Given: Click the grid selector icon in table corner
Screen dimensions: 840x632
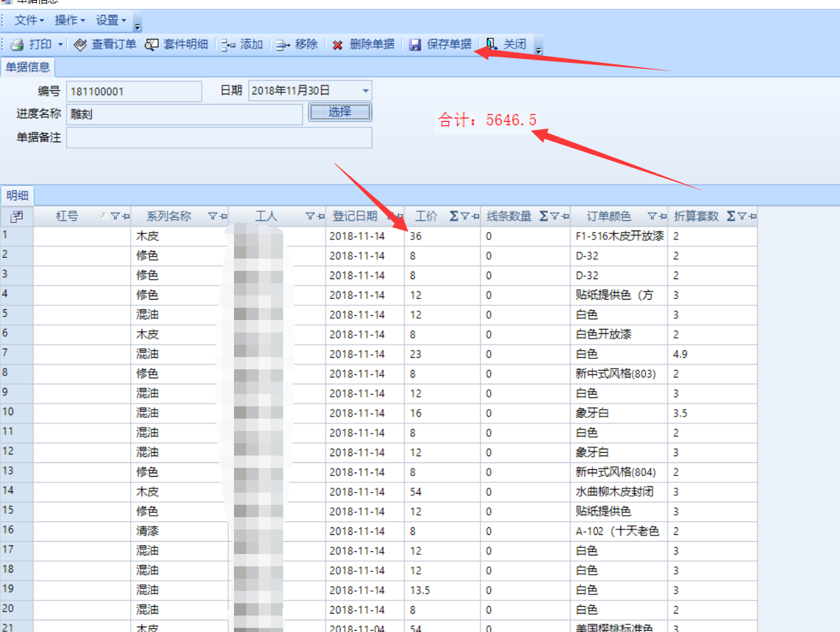Looking at the screenshot, I should pyautogui.click(x=17, y=216).
